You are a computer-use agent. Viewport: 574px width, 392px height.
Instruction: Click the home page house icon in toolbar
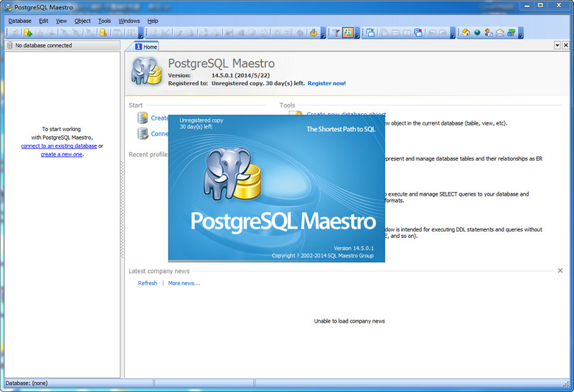tap(466, 33)
